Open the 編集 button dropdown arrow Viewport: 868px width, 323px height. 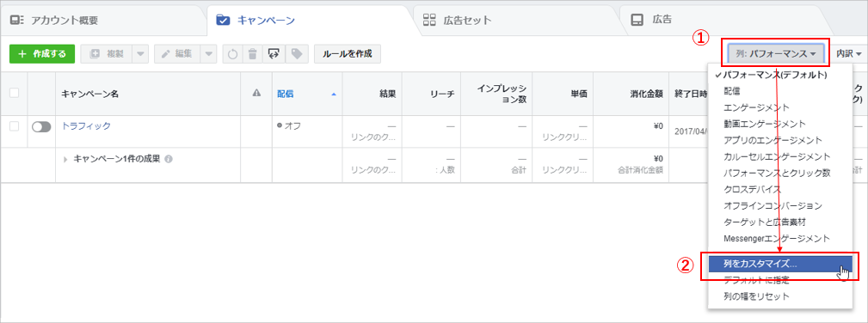208,53
